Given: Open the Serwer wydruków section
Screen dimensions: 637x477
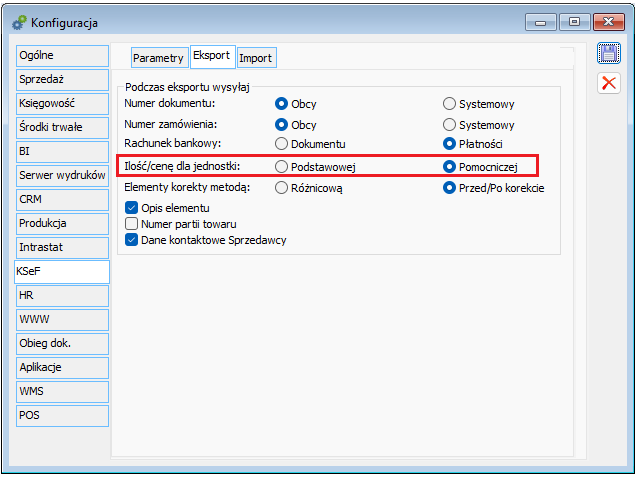Looking at the screenshot, I should pyautogui.click(x=61, y=175).
